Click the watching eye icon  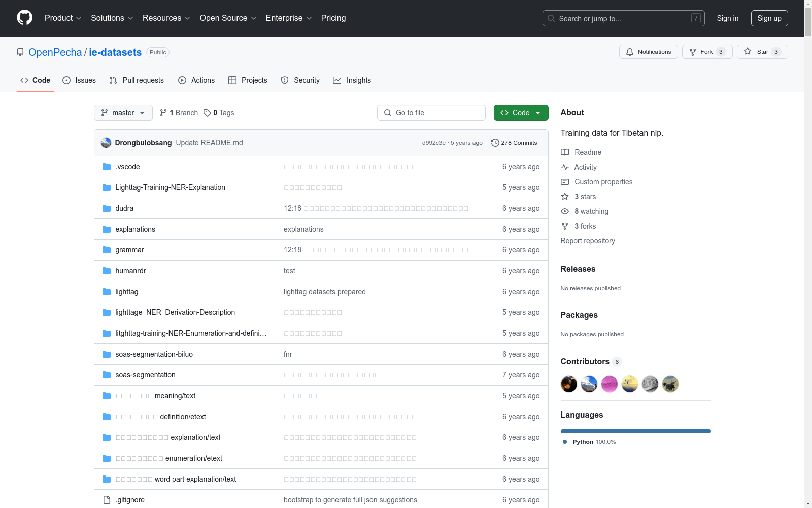pyautogui.click(x=565, y=211)
